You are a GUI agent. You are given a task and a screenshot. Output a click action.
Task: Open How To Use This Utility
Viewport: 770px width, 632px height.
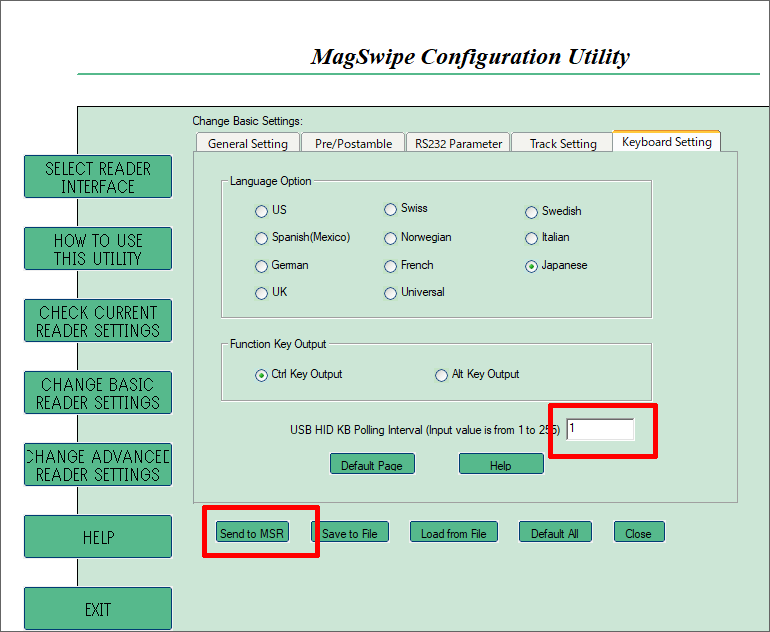(98, 248)
